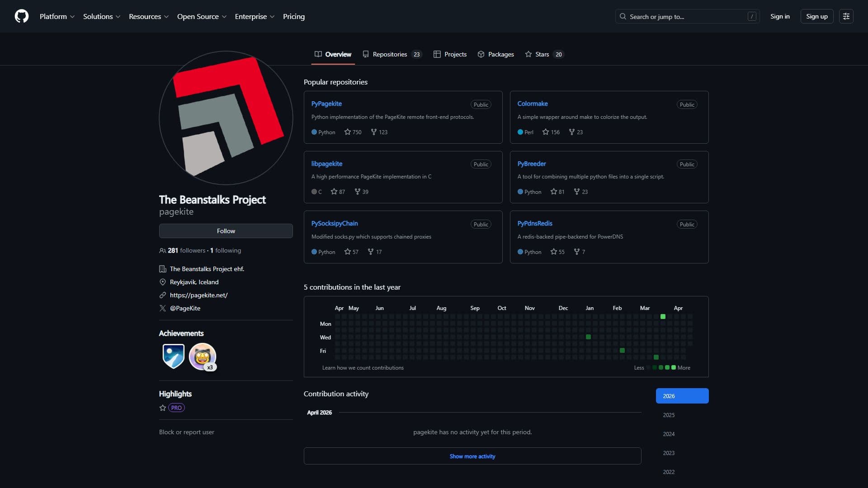Visit https://pagekite.net/ link

click(199, 295)
